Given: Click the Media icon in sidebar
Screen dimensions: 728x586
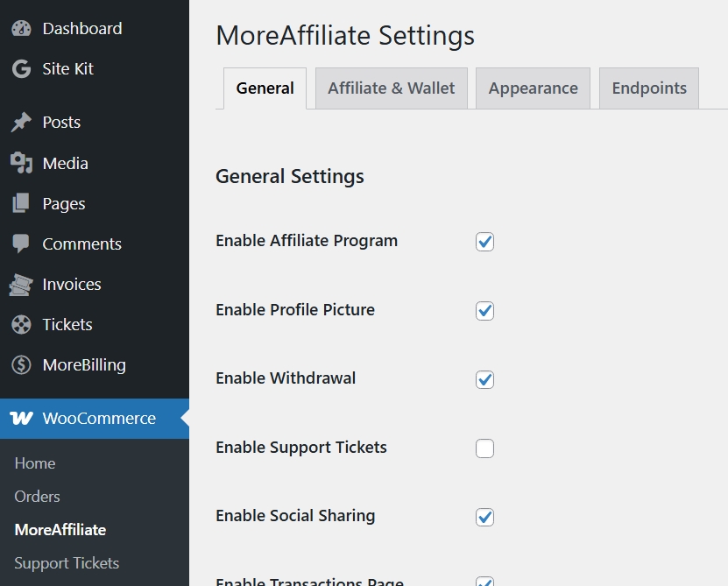Looking at the screenshot, I should 21,164.
